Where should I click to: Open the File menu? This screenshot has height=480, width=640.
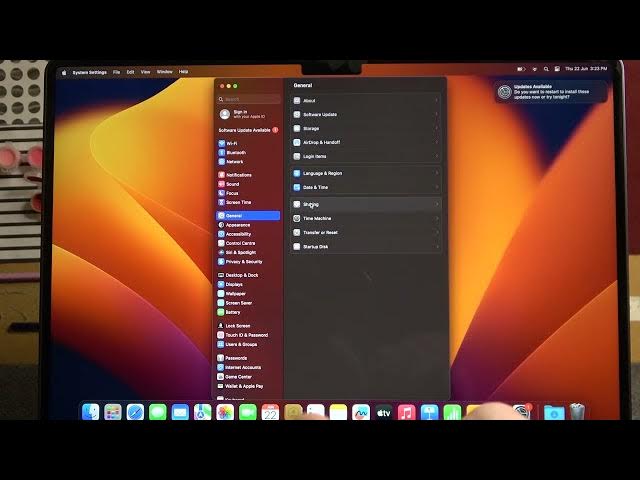pos(116,72)
